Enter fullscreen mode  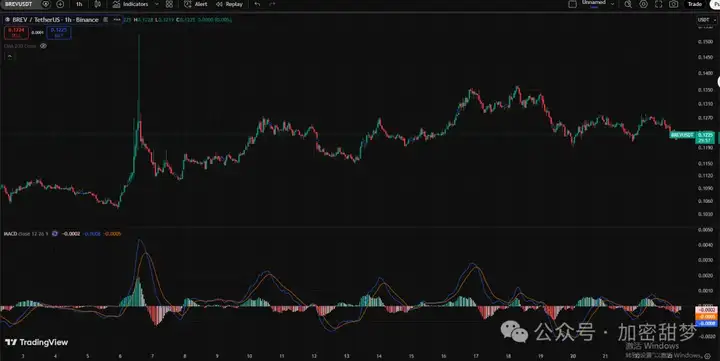tap(658, 4)
